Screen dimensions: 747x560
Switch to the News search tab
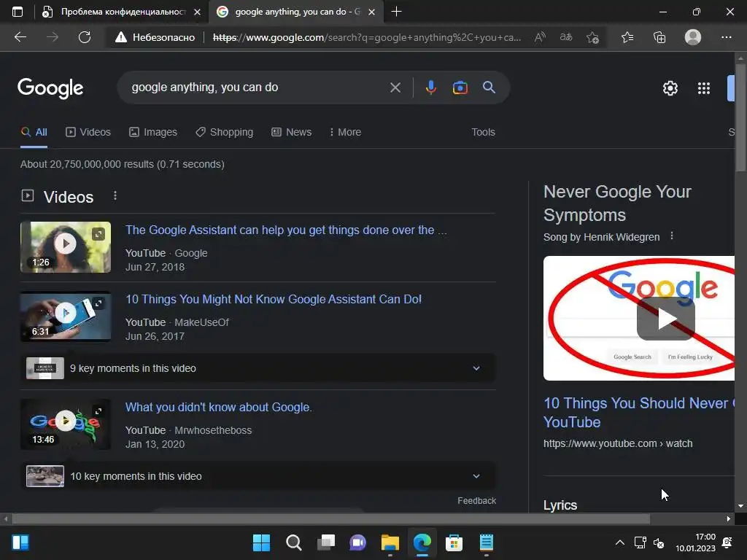tap(292, 133)
